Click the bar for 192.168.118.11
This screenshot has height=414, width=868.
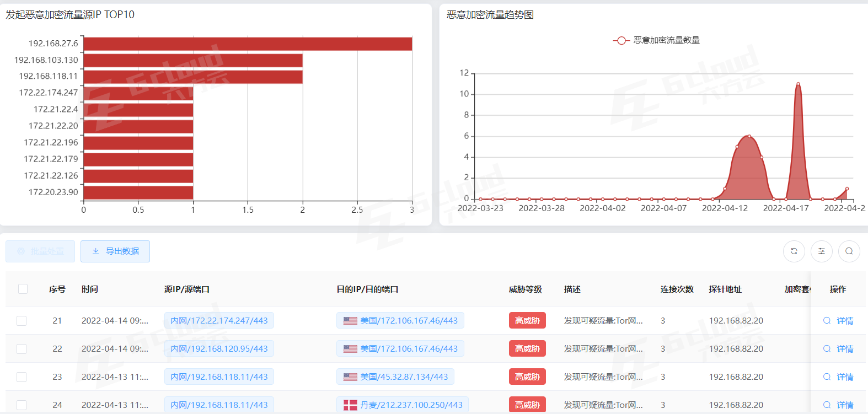[x=193, y=77]
